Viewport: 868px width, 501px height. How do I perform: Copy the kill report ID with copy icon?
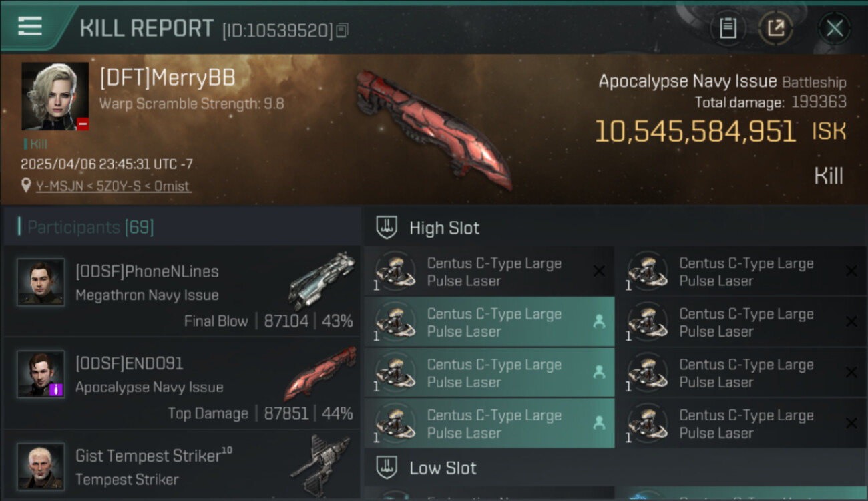click(342, 30)
